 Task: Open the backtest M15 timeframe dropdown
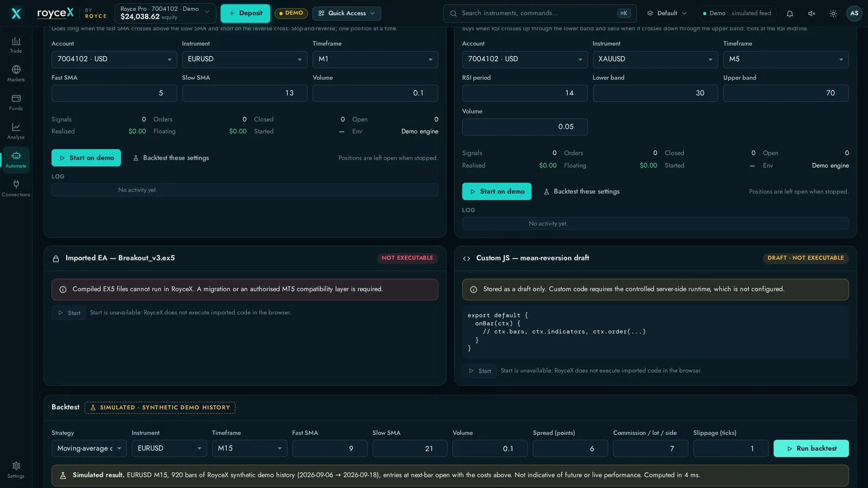pos(250,448)
